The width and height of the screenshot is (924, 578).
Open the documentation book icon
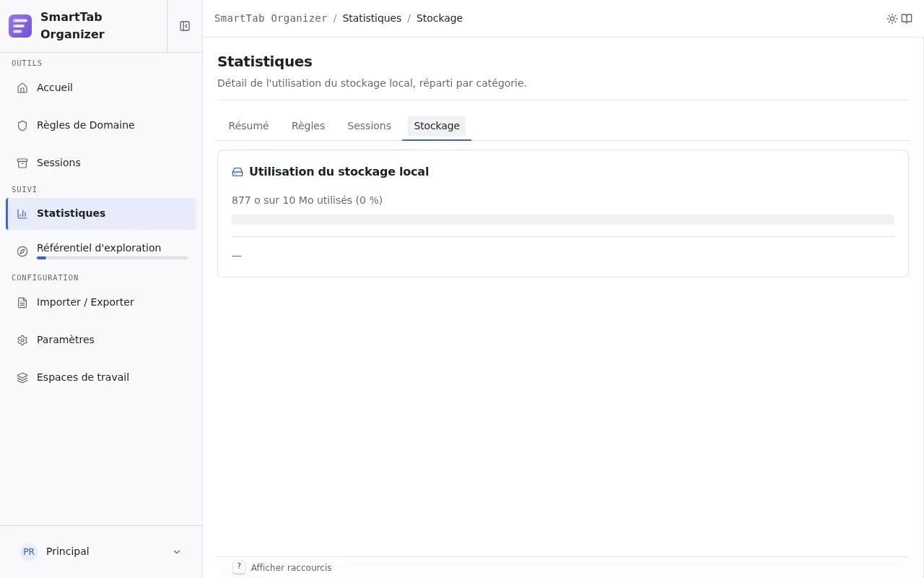click(x=907, y=19)
